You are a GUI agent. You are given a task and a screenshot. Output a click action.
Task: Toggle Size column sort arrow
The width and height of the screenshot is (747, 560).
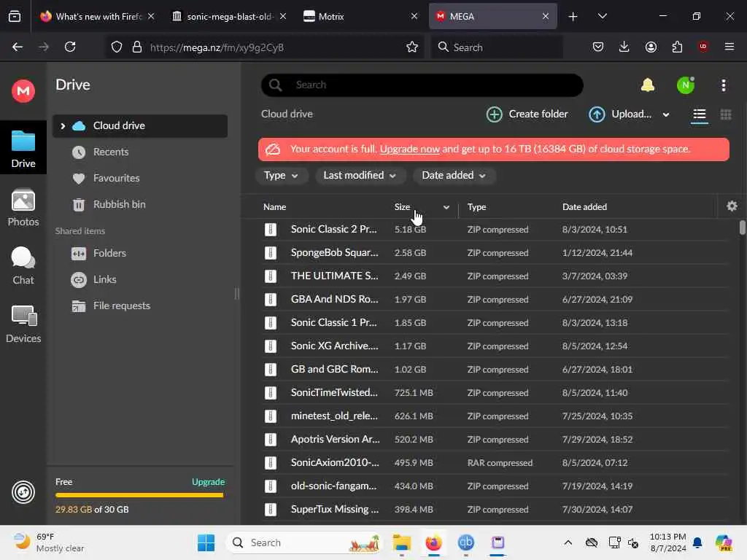446,207
